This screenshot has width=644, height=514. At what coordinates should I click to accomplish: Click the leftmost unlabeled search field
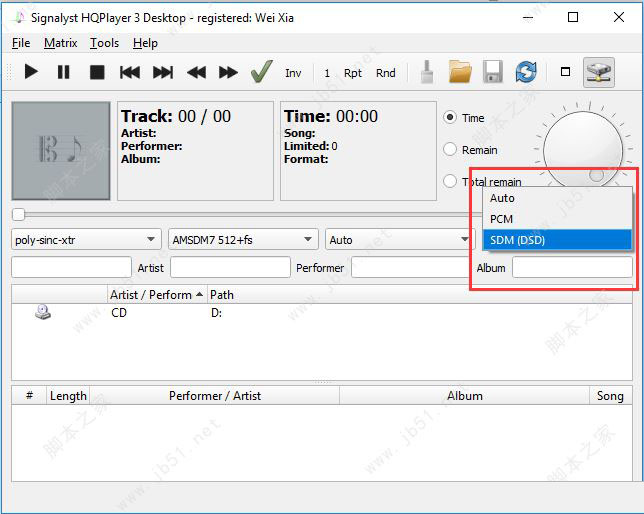[71, 267]
